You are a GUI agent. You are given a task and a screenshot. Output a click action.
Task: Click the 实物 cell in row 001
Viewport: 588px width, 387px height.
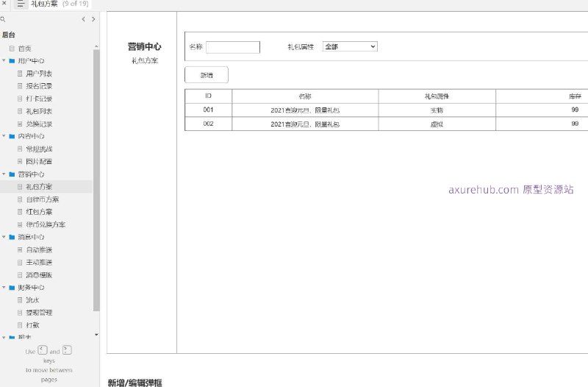point(437,110)
